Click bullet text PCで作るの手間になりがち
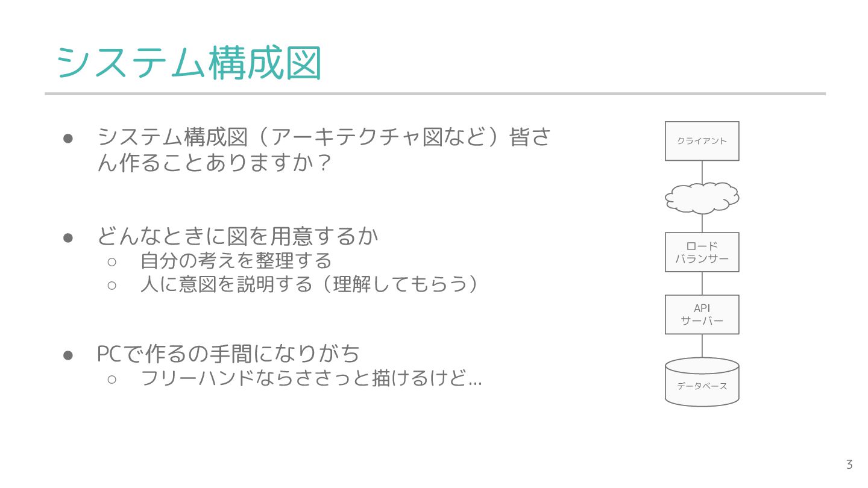 [x=228, y=353]
